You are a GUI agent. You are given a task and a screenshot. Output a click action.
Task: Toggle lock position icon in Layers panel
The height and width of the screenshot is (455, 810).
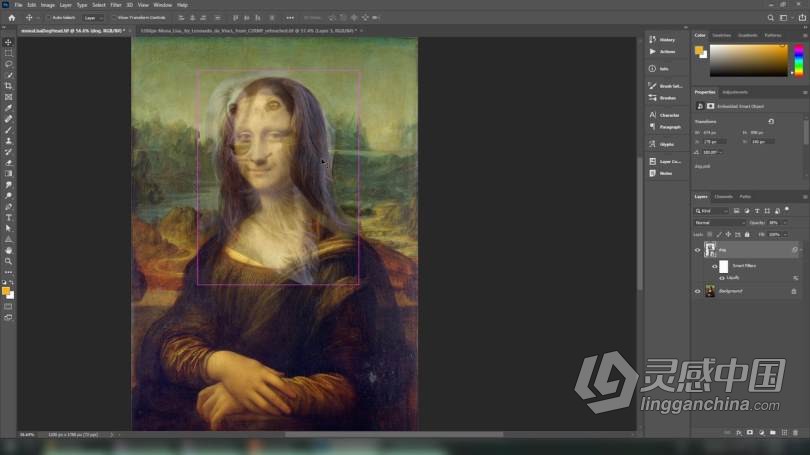[728, 234]
